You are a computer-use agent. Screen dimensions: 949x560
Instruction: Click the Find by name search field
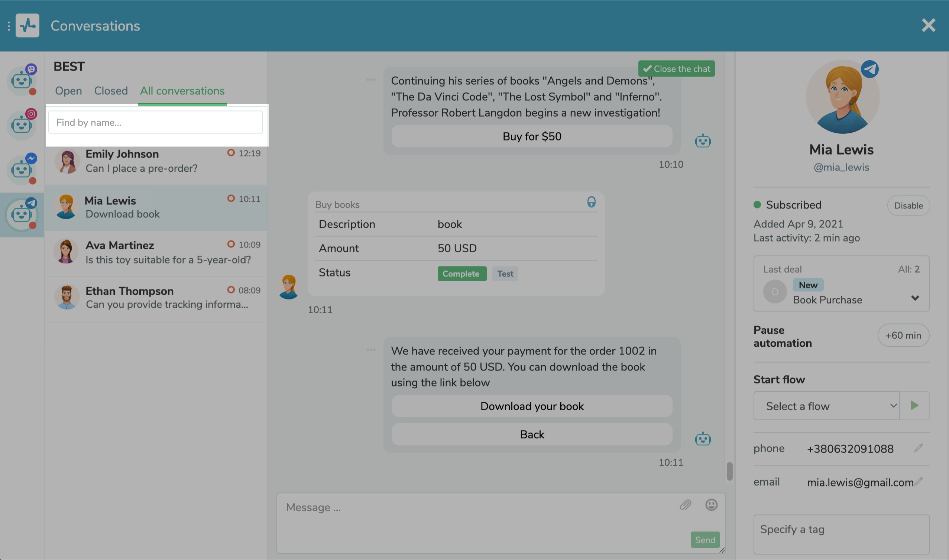pyautogui.click(x=155, y=122)
